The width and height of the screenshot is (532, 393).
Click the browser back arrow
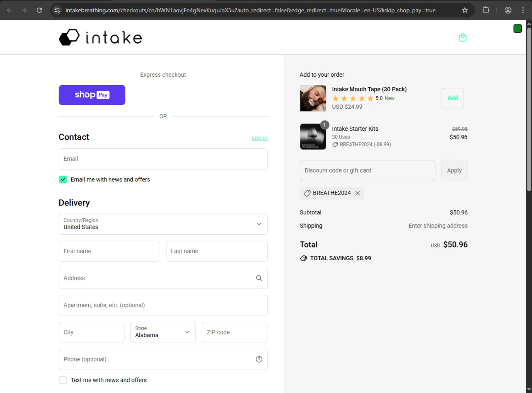point(10,10)
